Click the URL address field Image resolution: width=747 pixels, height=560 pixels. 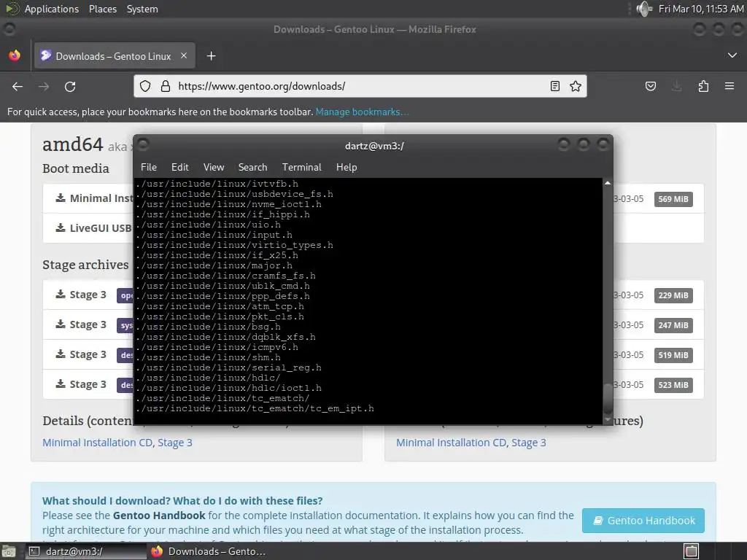360,86
